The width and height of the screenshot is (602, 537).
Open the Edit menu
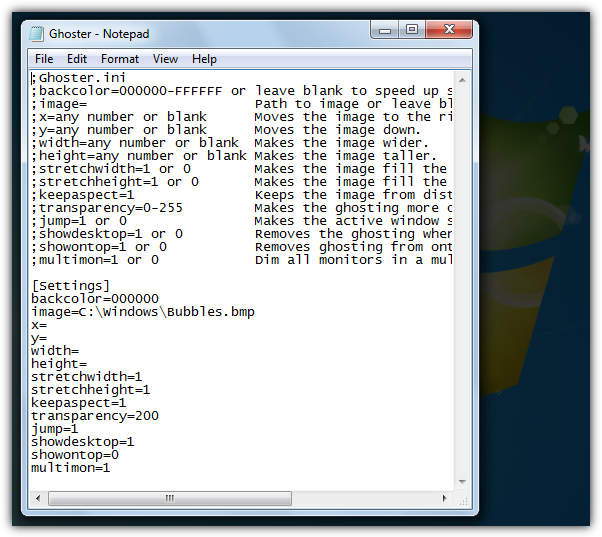tap(77, 59)
